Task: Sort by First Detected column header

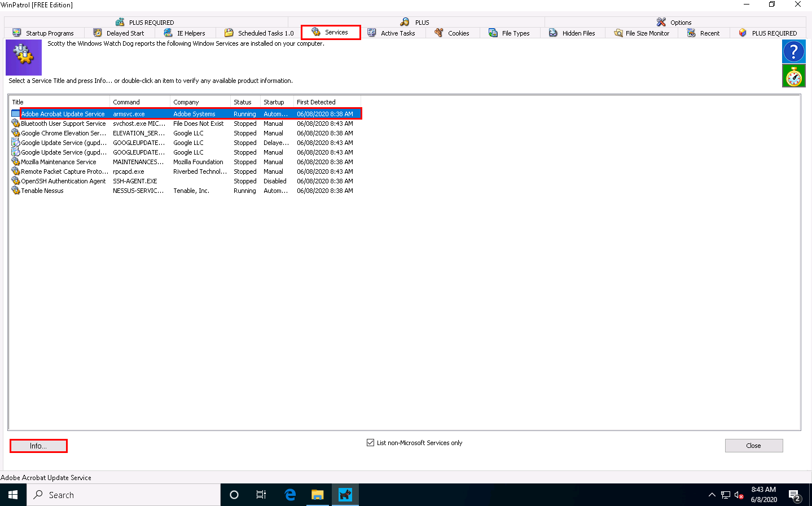Action: coord(327,102)
